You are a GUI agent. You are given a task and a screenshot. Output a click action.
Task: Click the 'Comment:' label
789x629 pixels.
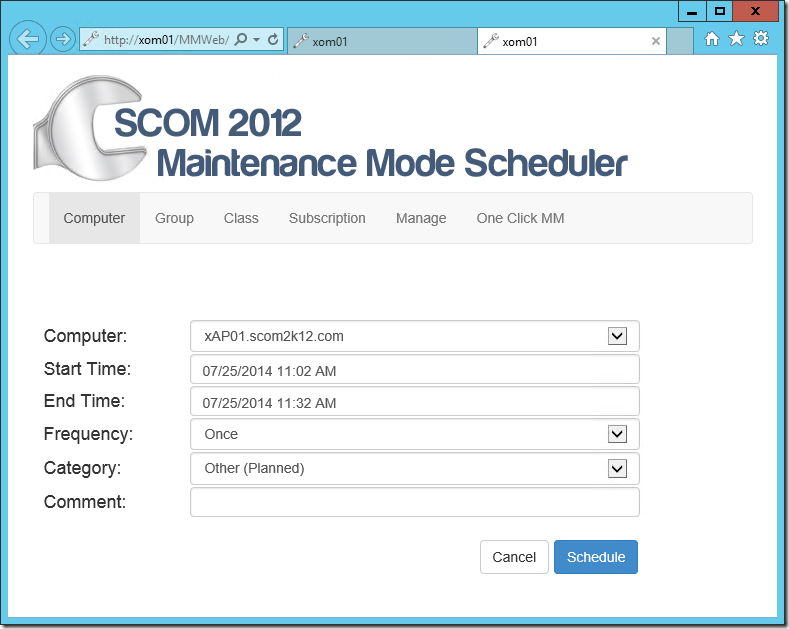tap(85, 502)
